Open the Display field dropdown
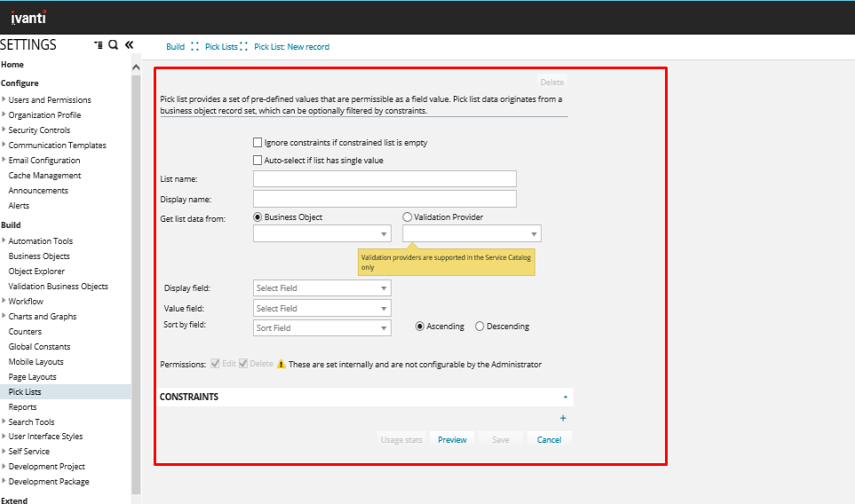The image size is (855, 504). pyautogui.click(x=321, y=288)
